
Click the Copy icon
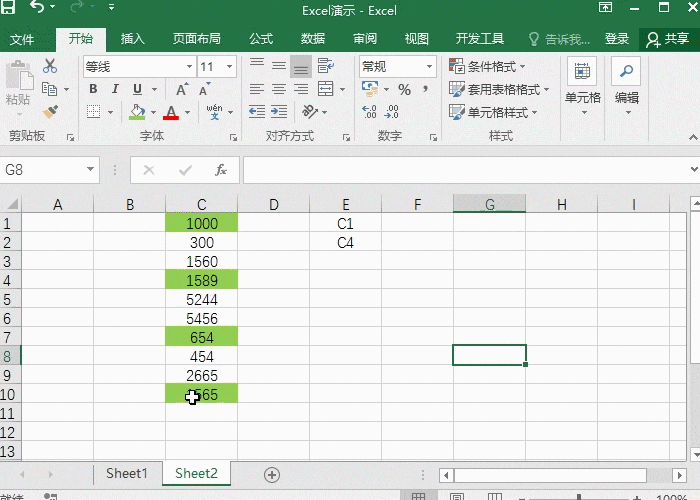pos(50,89)
